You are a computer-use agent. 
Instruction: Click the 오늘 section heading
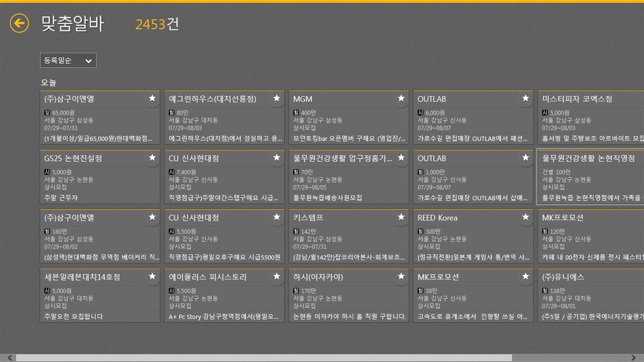[x=49, y=83]
